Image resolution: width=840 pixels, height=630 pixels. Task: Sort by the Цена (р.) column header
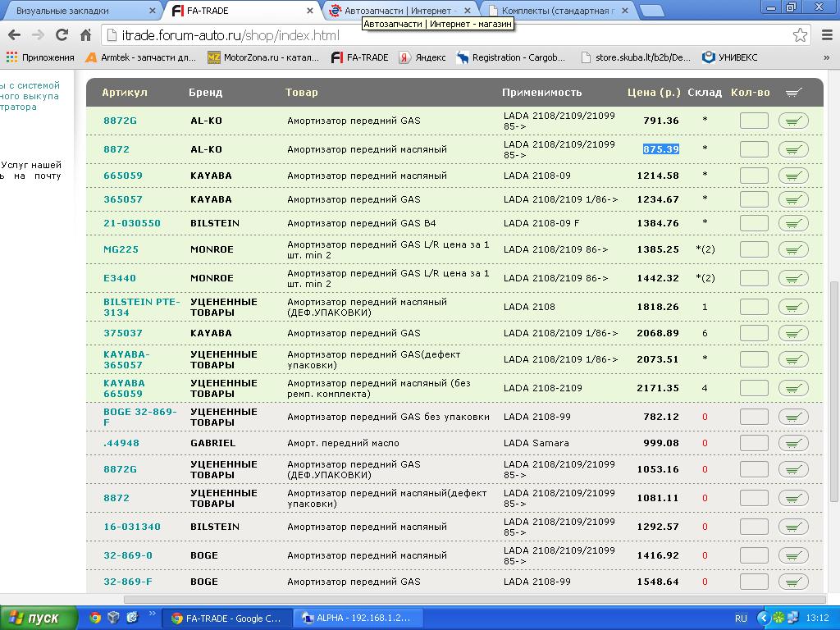point(654,93)
